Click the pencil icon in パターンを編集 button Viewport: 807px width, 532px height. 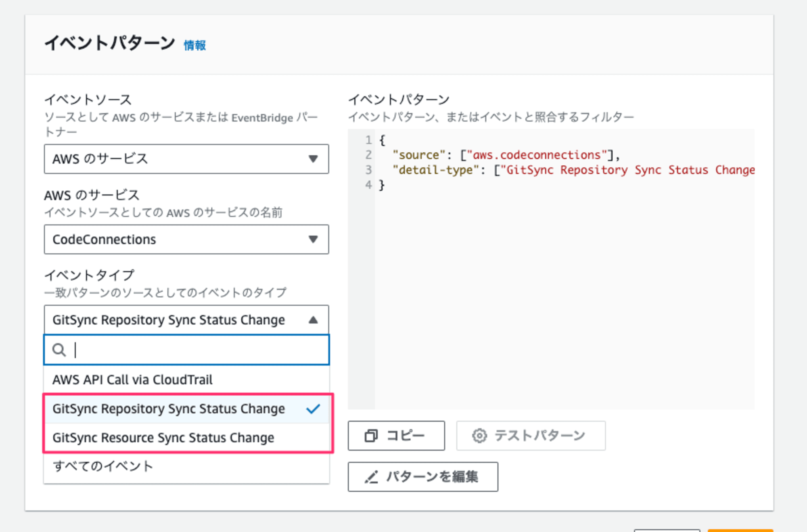pos(371,477)
